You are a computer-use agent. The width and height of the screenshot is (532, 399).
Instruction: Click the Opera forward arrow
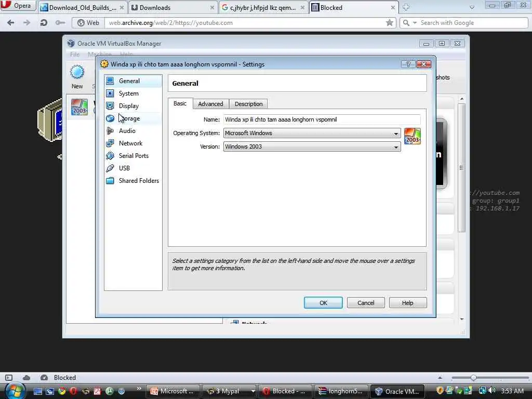27,23
